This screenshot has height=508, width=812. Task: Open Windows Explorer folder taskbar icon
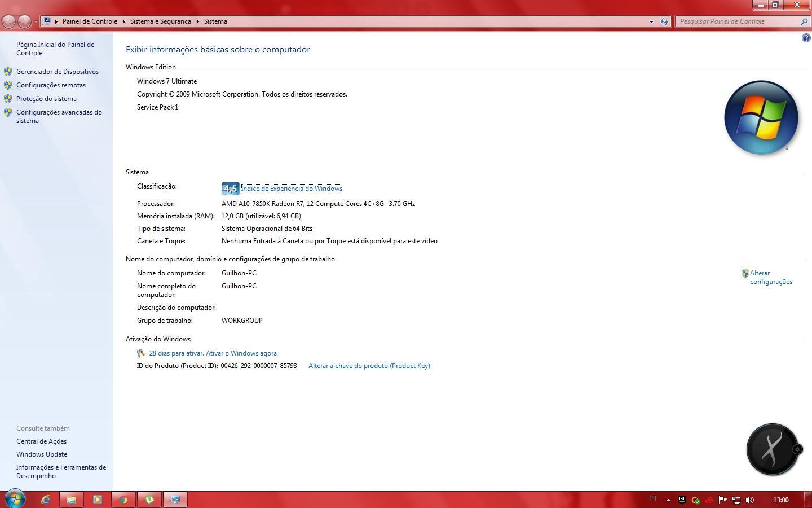pyautogui.click(x=72, y=500)
